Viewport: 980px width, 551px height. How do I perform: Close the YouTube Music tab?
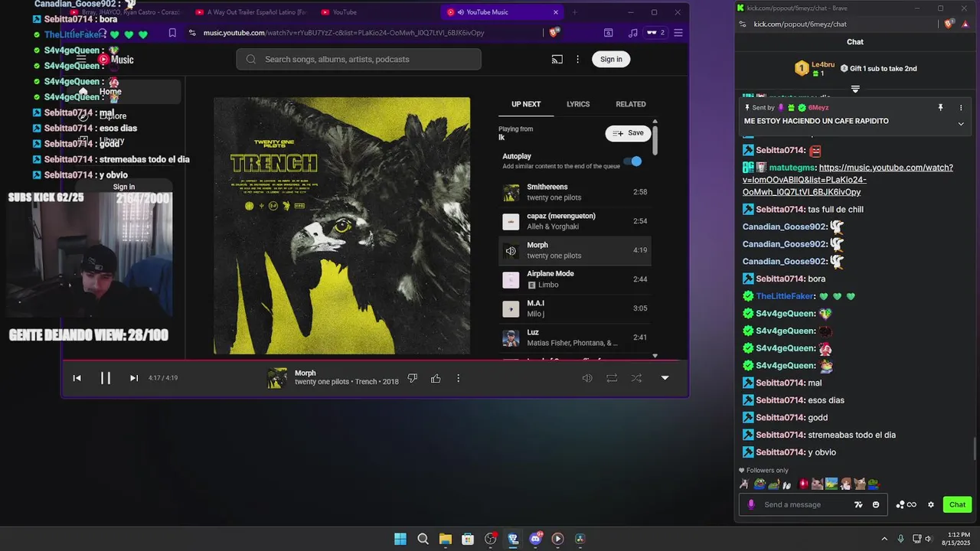(556, 12)
